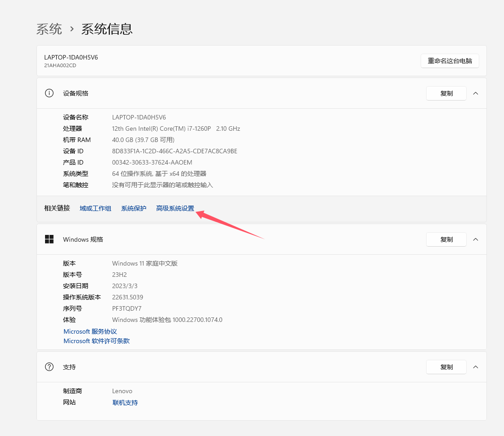Click the 设备规格 header title

coord(76,93)
